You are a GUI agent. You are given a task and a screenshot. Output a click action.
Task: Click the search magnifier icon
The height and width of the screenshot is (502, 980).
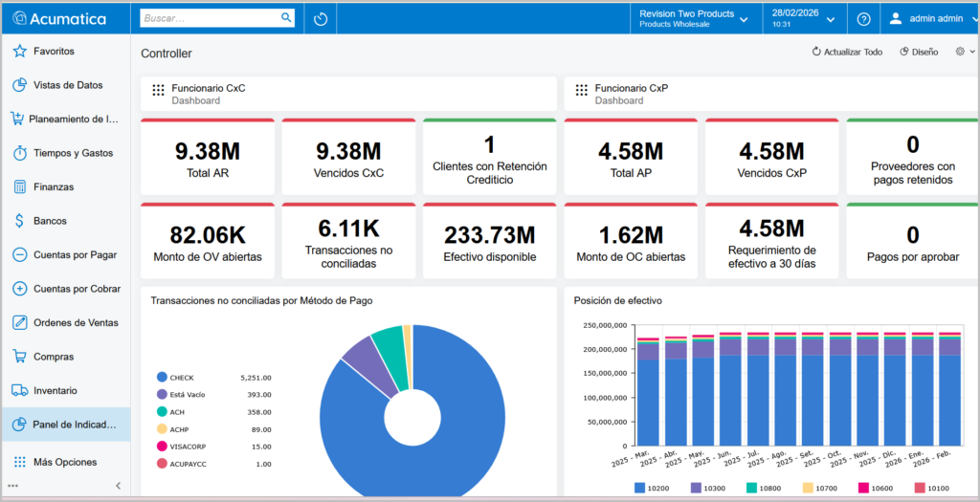(286, 17)
